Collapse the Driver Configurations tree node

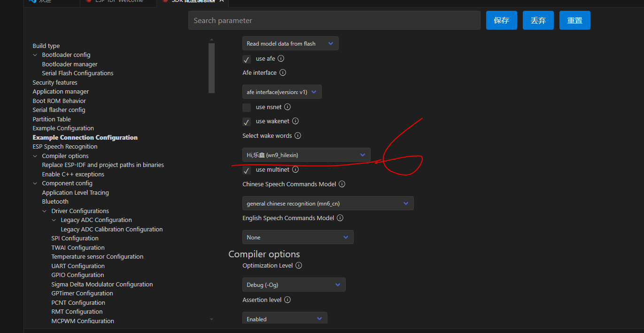pyautogui.click(x=45, y=211)
